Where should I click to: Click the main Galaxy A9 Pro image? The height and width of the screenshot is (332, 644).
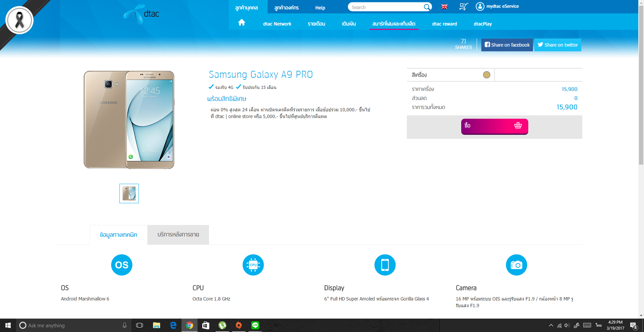(x=129, y=120)
